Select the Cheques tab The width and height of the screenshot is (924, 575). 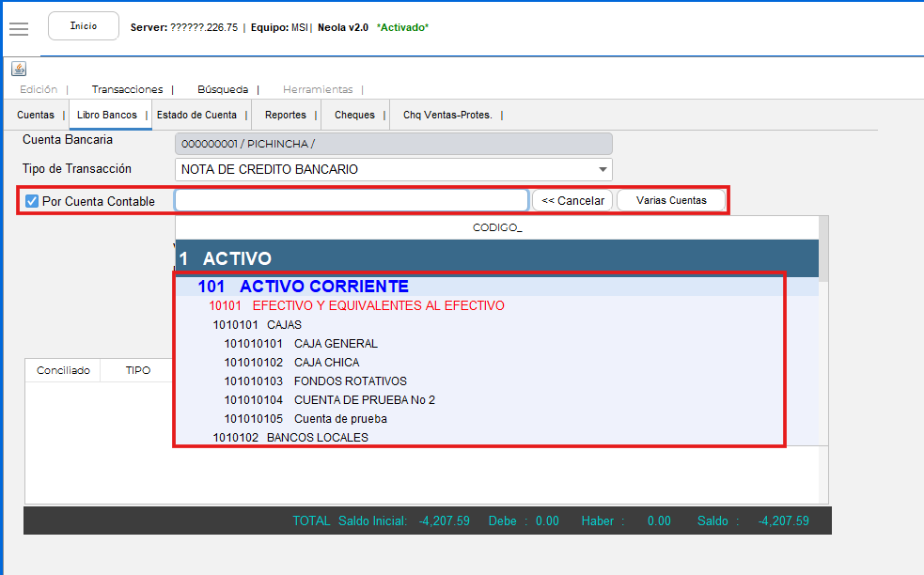coord(354,115)
